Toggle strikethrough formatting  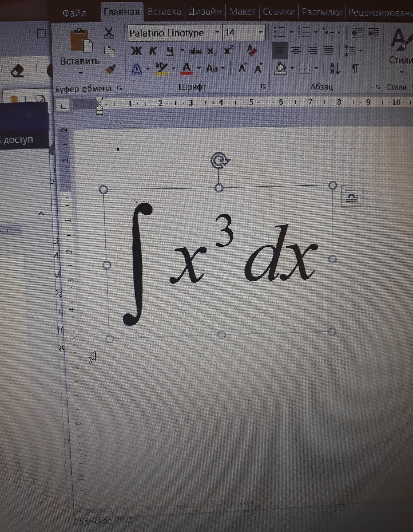pyautogui.click(x=195, y=51)
